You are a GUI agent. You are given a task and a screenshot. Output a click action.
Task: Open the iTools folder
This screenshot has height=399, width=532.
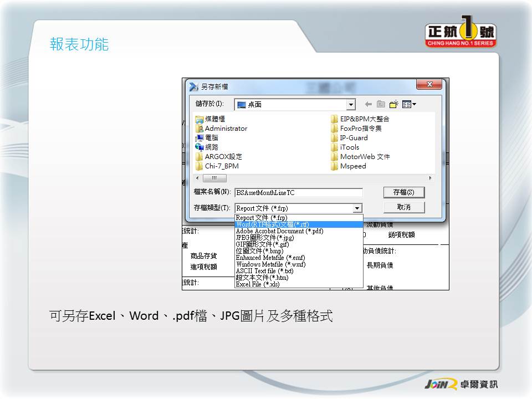[x=349, y=147]
